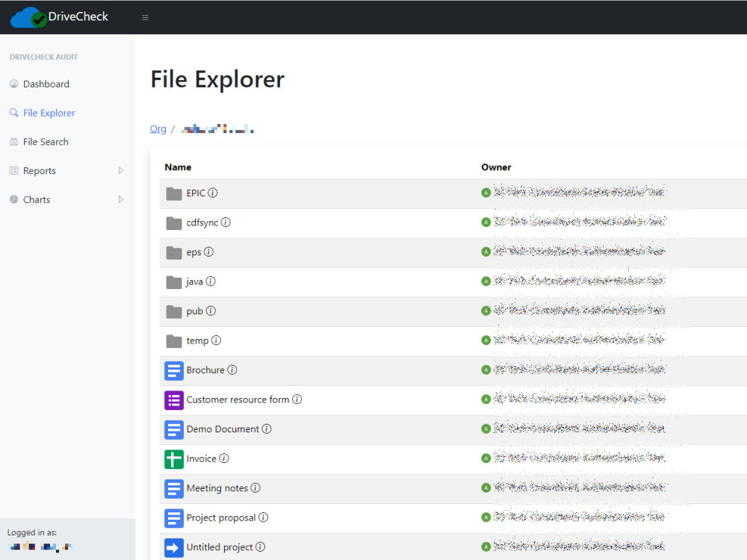
Task: Click the Project proposal document icon
Action: 174,518
